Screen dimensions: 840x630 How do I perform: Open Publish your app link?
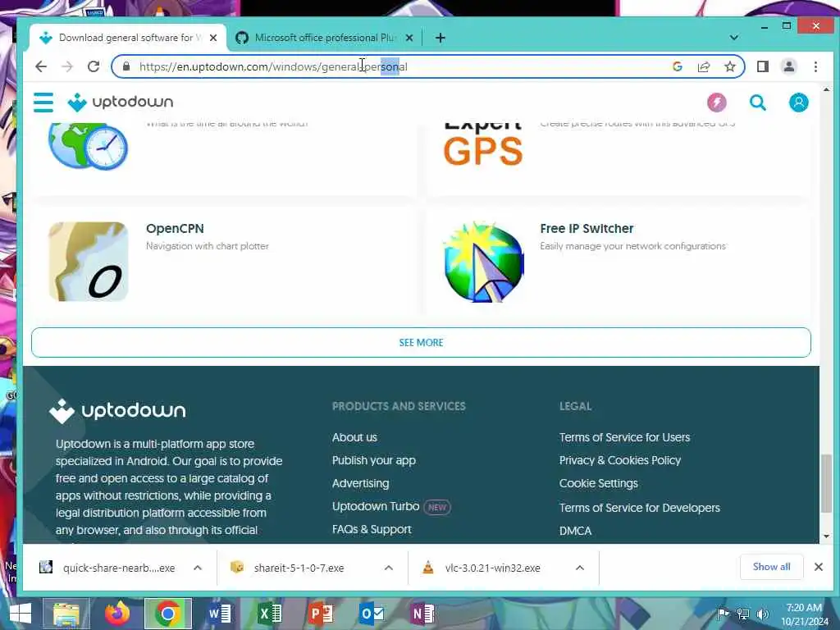[374, 461]
